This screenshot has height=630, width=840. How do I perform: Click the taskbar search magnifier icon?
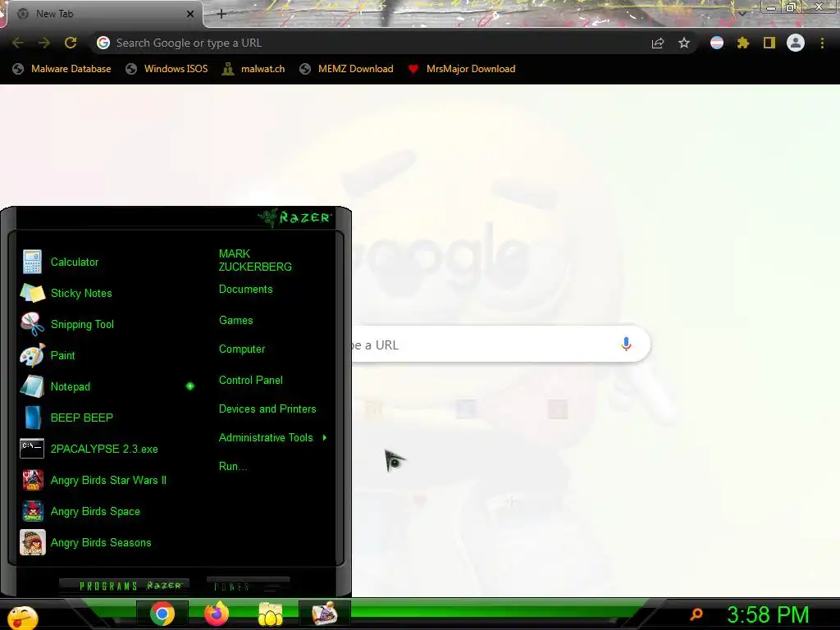coord(696,614)
